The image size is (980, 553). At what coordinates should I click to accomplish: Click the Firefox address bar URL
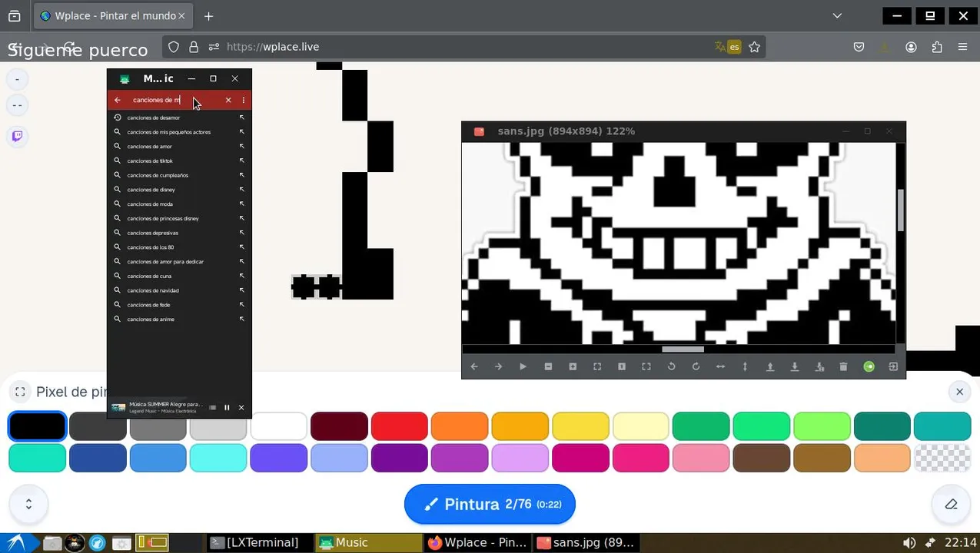[273, 47]
